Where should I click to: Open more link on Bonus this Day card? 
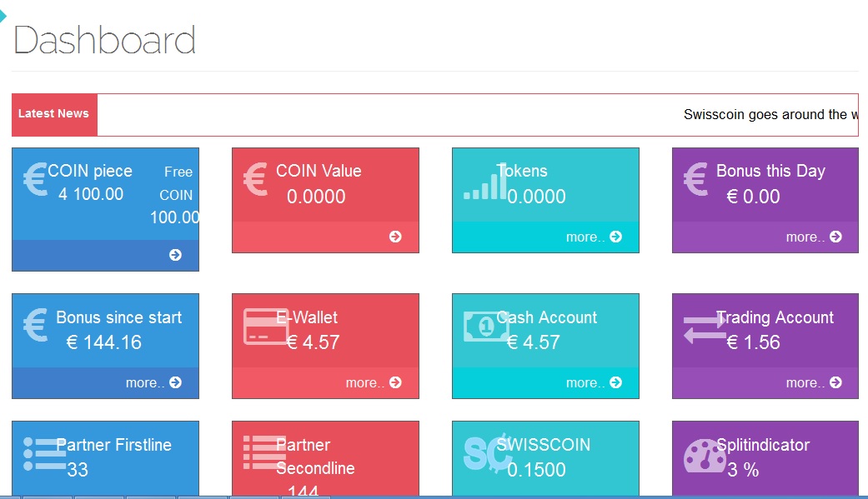(805, 237)
